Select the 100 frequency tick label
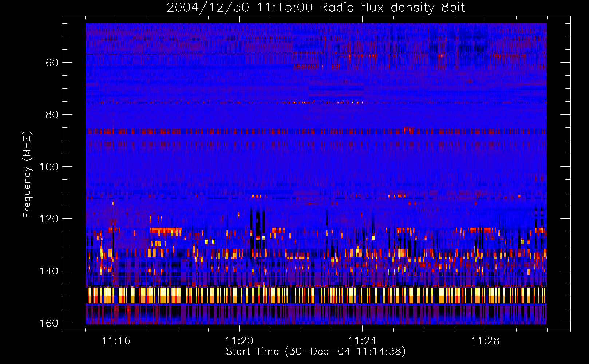This screenshot has width=589, height=364. click(49, 167)
